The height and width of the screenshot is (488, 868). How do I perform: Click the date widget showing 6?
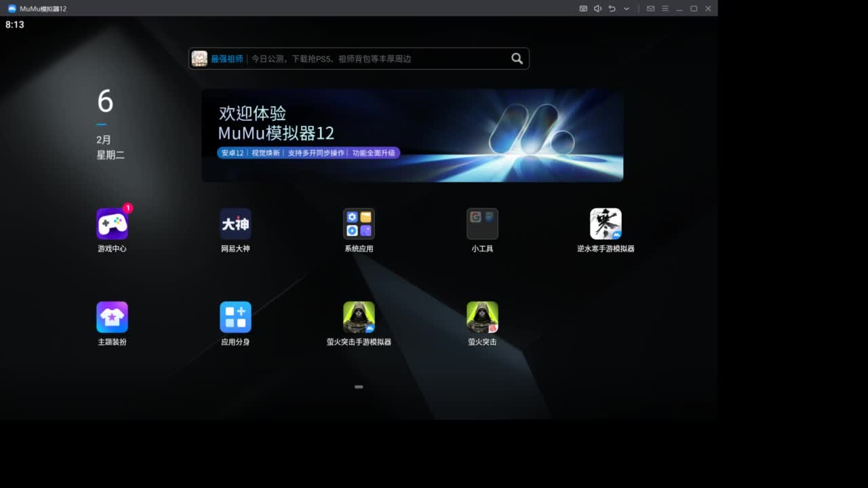coord(105,102)
